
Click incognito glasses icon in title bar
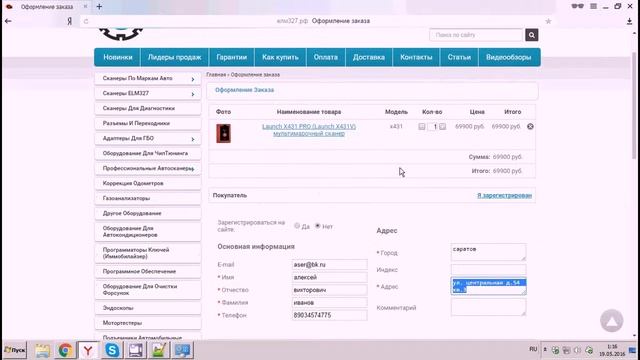(578, 6)
